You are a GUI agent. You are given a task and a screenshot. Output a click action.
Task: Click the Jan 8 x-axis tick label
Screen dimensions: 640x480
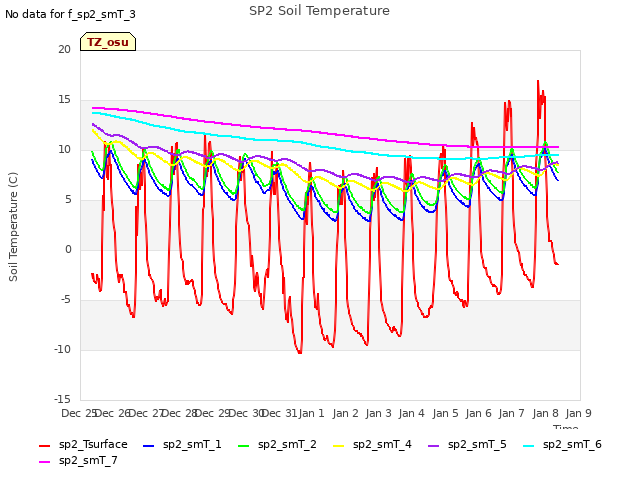545,413
